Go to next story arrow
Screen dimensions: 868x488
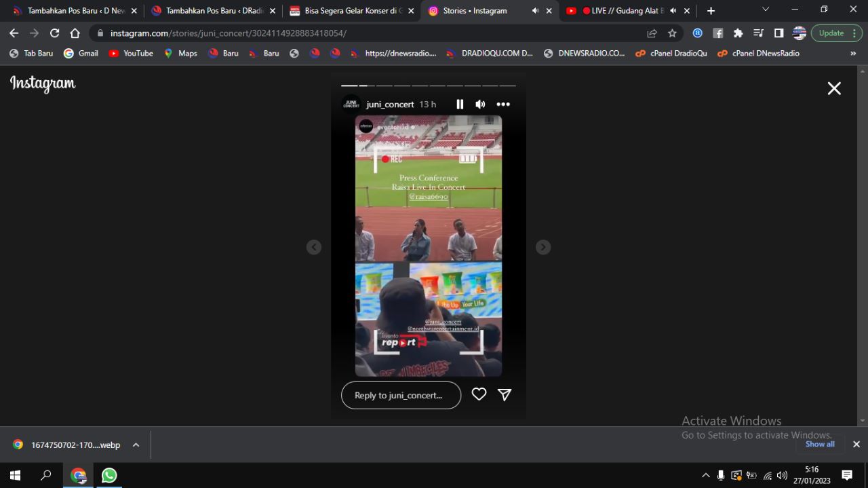(543, 247)
